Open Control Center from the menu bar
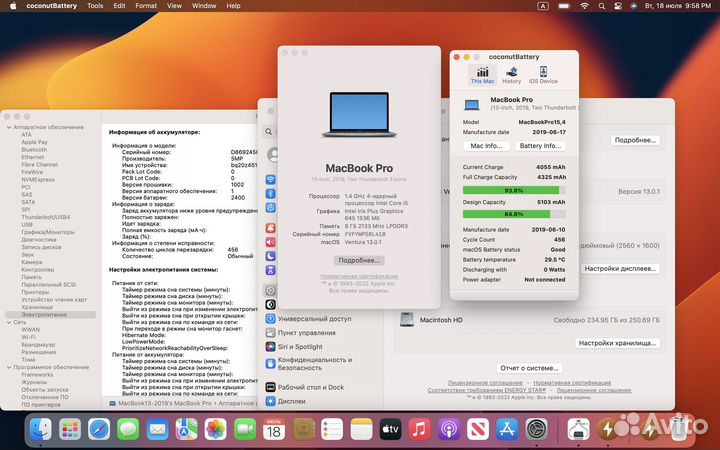Screen dimensions: 720x450 [618, 6]
